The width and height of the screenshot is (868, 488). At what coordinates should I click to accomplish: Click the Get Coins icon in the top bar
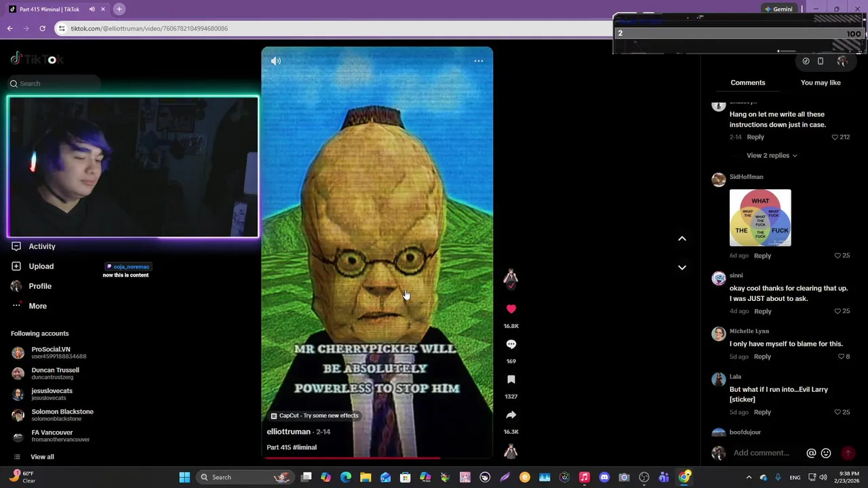806,61
